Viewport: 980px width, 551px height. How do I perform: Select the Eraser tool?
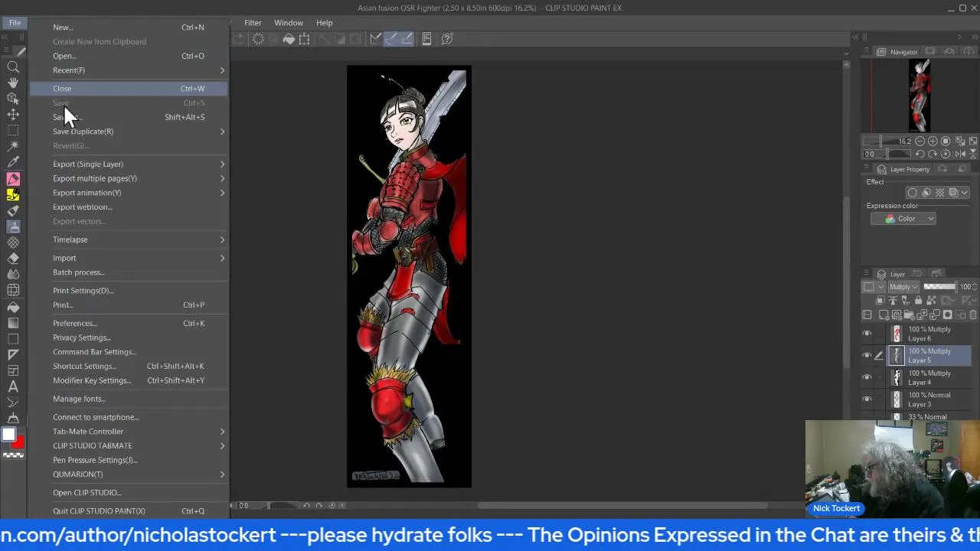pos(13,258)
